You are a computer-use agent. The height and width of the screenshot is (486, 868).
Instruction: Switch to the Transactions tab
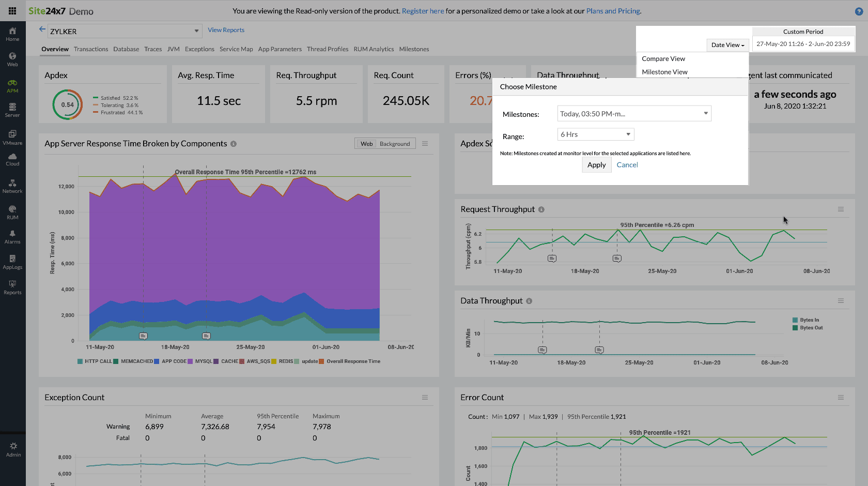(91, 49)
